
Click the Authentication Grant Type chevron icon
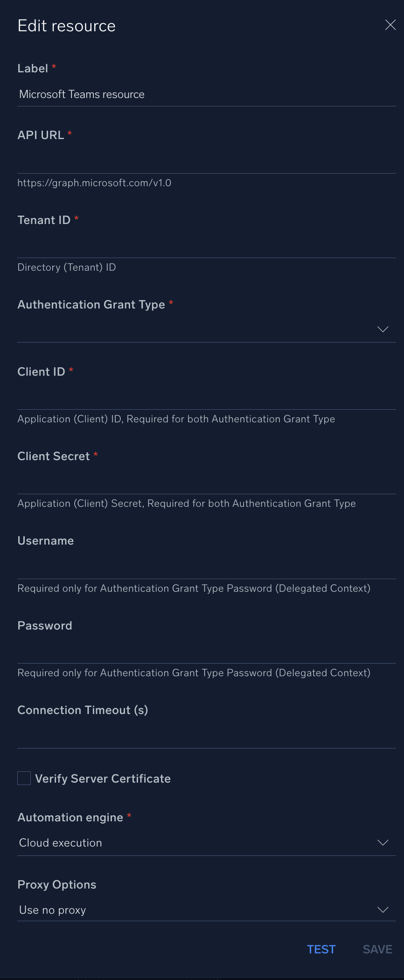click(383, 329)
